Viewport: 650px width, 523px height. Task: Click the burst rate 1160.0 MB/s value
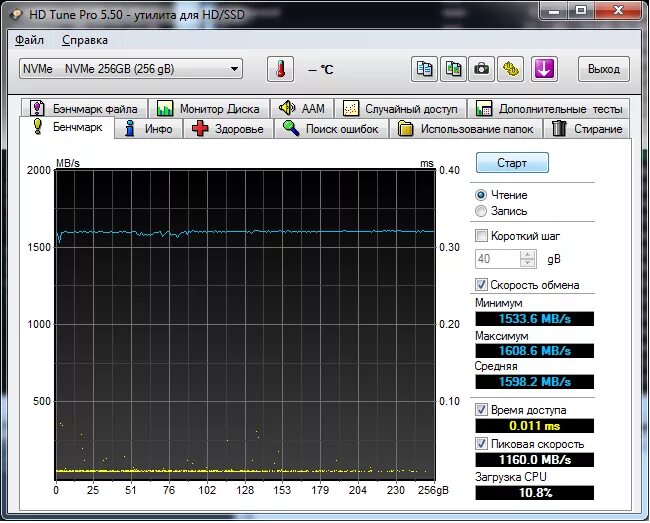[534, 460]
